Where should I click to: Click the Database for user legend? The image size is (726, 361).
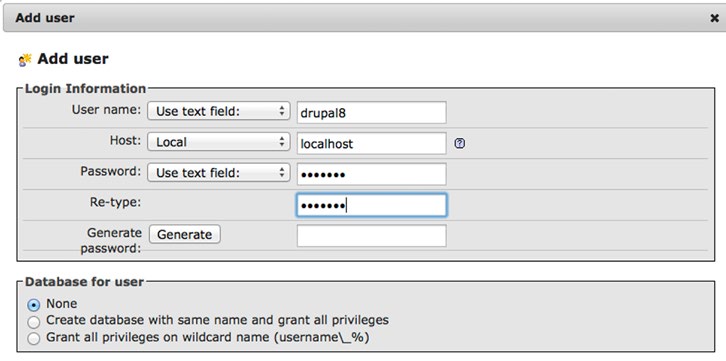[84, 282]
